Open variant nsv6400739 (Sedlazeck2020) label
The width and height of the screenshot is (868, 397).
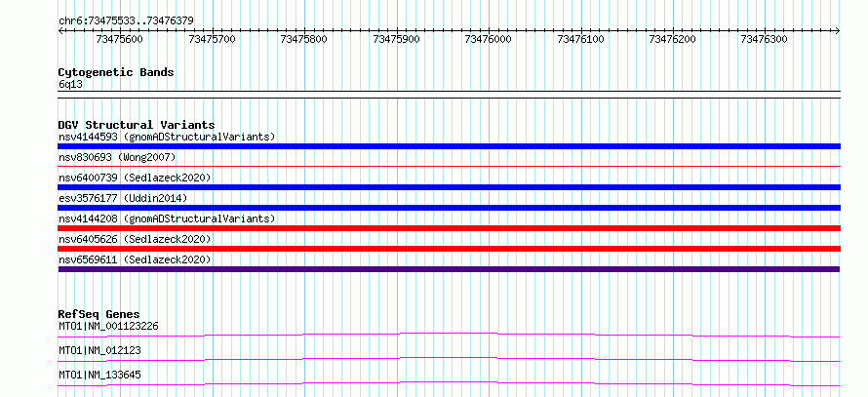pyautogui.click(x=135, y=178)
